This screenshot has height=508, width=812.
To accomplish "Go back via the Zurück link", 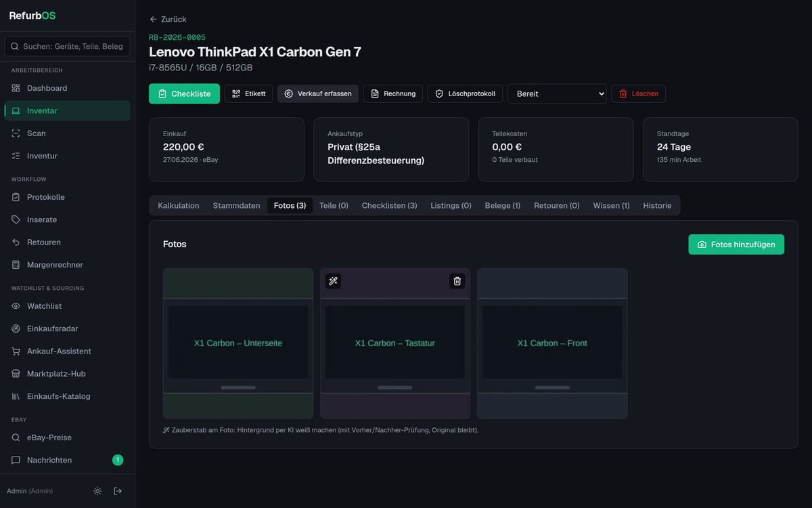I will 168,19.
